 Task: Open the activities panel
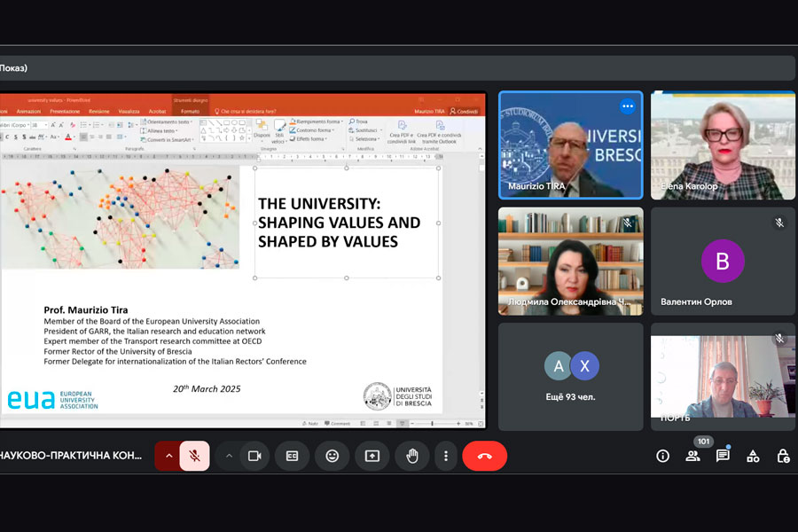coord(753,456)
